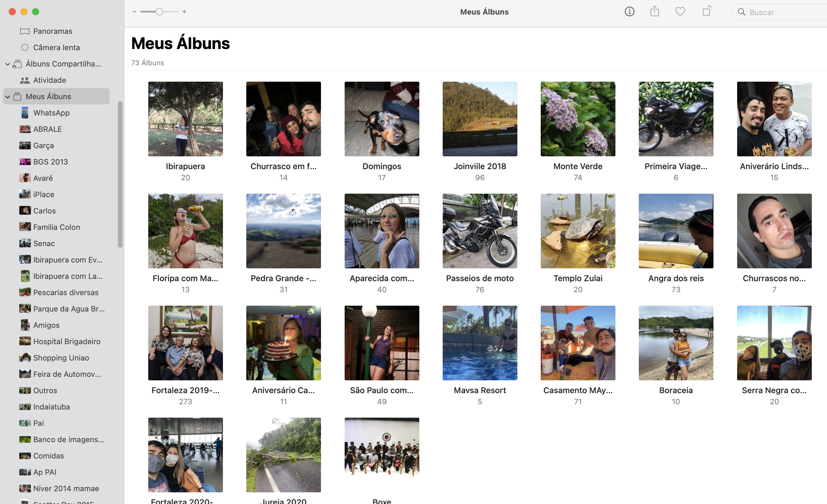Select Pescarias diversas album in sidebar
Image resolution: width=827 pixels, height=504 pixels.
click(65, 292)
